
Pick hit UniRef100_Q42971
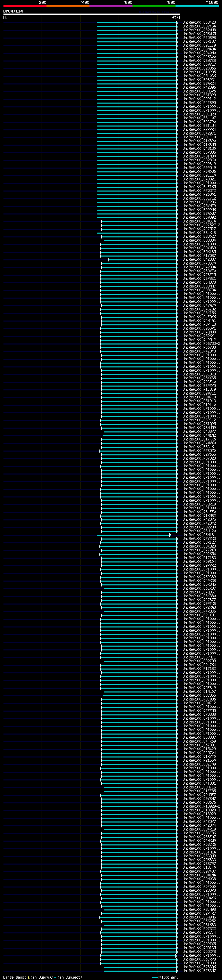click(x=199, y=133)
